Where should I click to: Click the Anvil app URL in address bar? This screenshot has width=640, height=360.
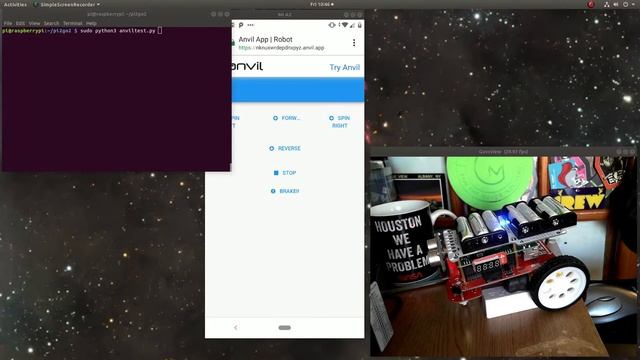coord(282,48)
